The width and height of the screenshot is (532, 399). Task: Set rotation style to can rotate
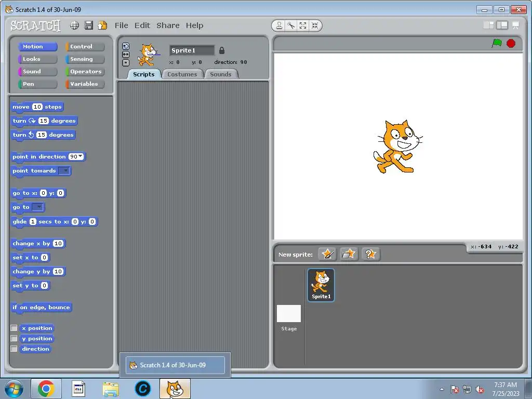pos(126,46)
